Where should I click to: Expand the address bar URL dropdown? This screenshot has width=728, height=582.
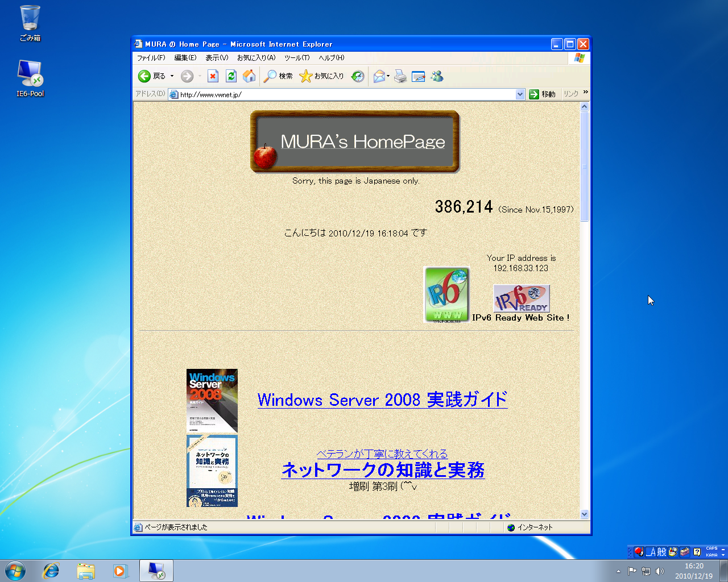(520, 94)
